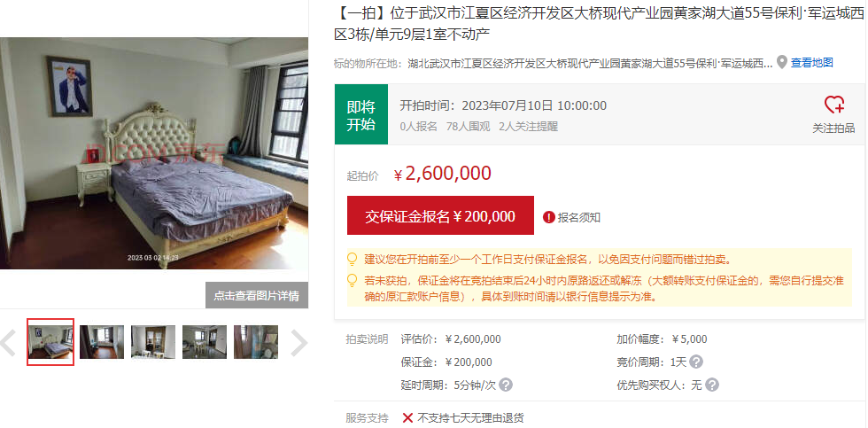Click the main bedroom photo
Viewport: 868px width, 428px height.
(x=154, y=153)
